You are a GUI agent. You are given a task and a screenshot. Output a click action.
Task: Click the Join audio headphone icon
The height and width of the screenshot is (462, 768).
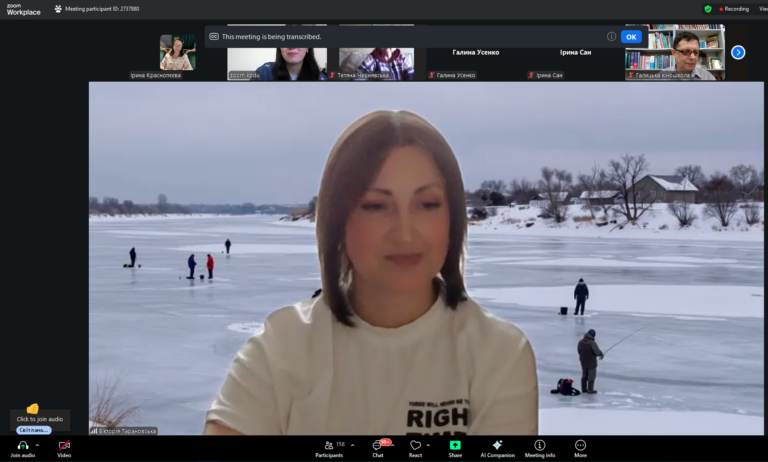pos(23,445)
